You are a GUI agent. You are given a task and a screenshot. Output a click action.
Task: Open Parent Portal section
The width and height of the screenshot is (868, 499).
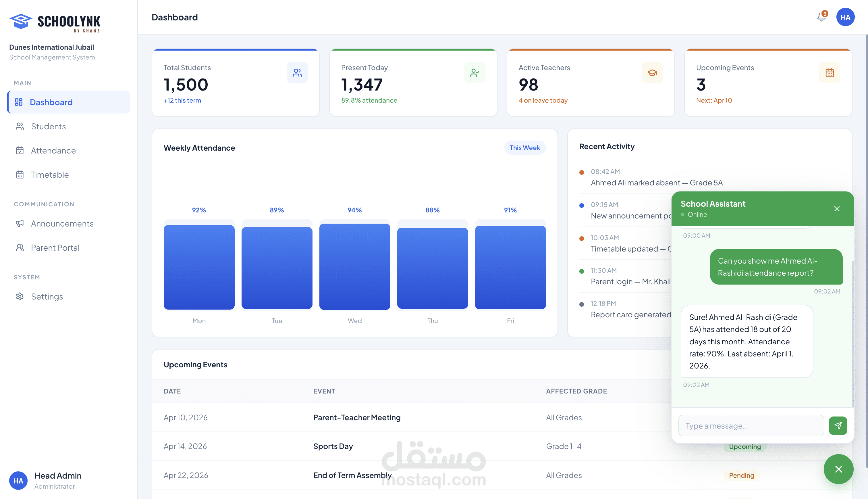55,248
